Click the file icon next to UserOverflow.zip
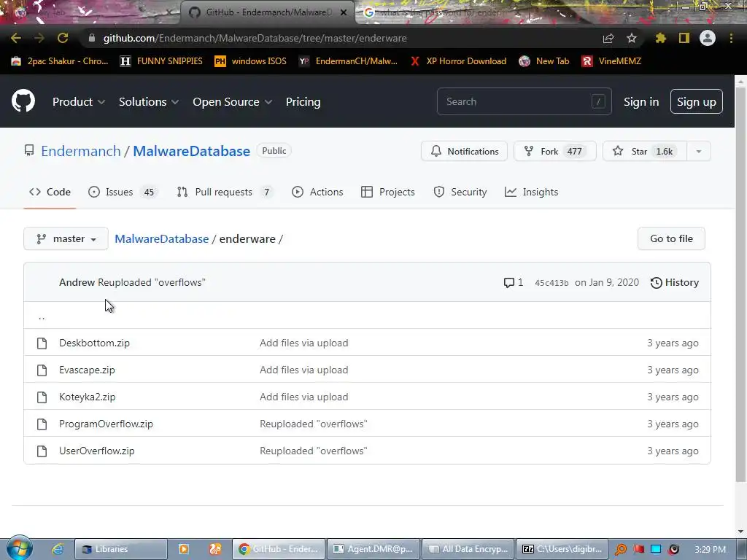This screenshot has height=560, width=747. coord(42,451)
